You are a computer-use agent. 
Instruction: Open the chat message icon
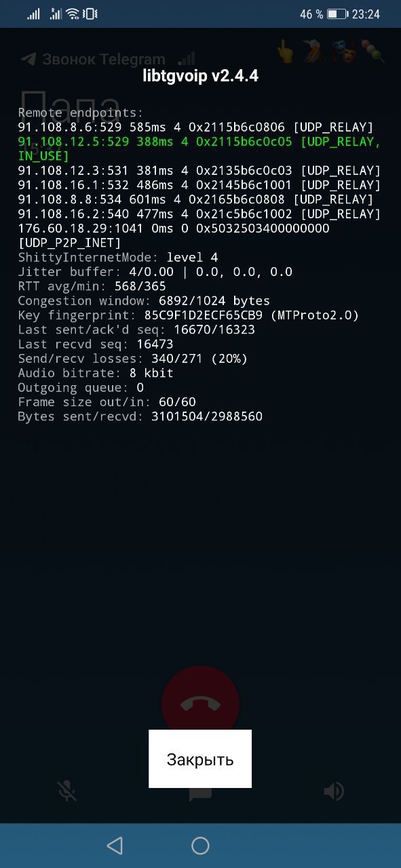click(200, 794)
